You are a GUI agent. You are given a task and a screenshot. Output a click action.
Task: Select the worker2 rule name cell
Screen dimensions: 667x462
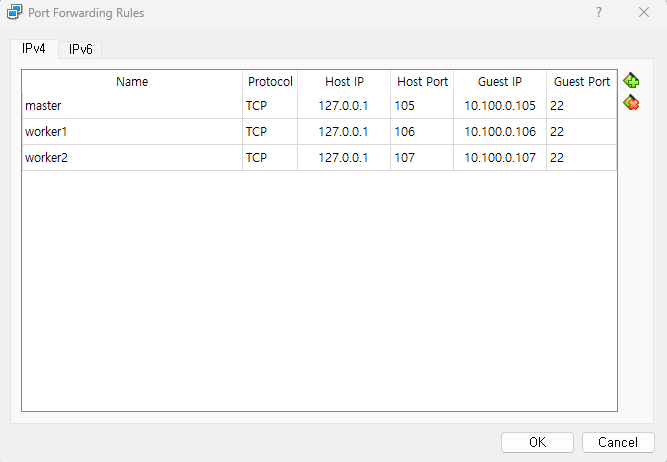pyautogui.click(x=132, y=158)
